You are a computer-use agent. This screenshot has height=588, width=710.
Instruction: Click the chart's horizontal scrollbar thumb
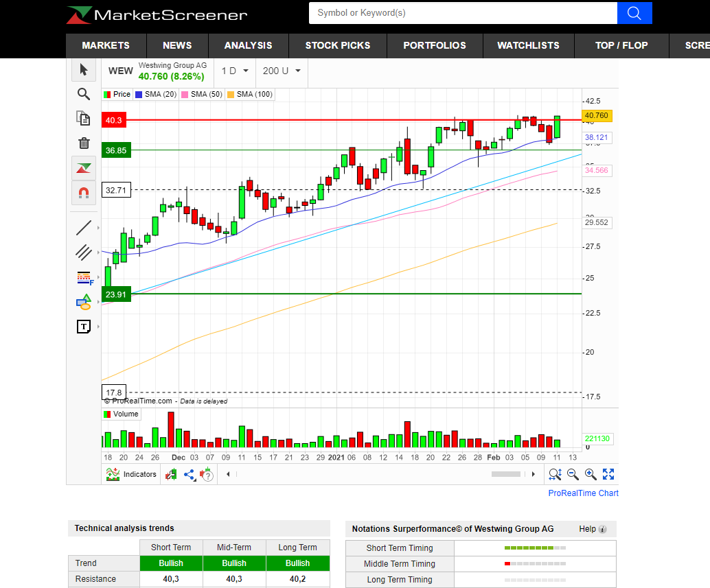506,474
